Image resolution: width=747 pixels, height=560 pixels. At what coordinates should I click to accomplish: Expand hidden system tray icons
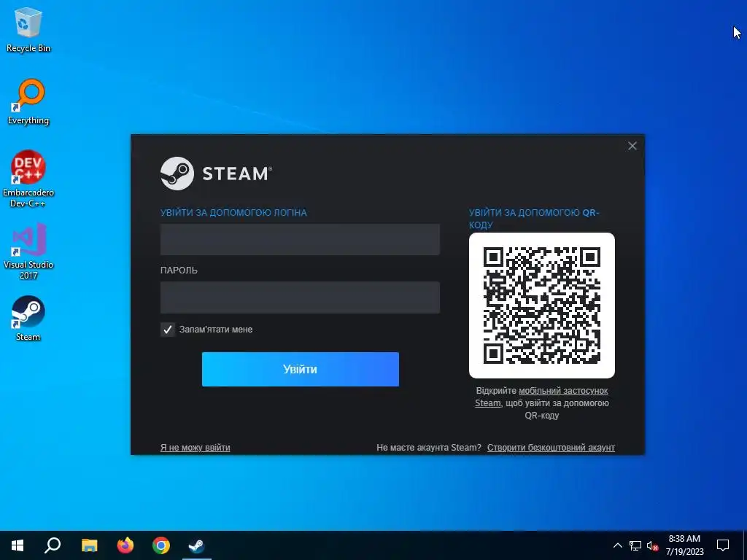(x=617, y=545)
